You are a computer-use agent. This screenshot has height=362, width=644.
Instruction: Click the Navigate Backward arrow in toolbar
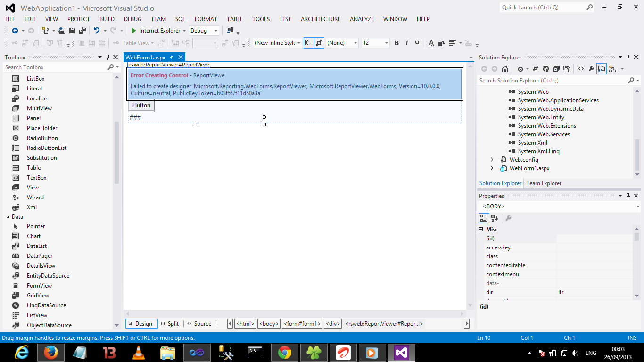point(15,31)
